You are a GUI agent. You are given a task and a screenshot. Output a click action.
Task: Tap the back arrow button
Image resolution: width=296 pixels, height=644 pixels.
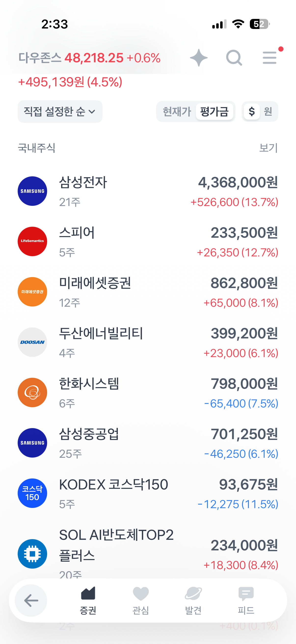point(31,600)
